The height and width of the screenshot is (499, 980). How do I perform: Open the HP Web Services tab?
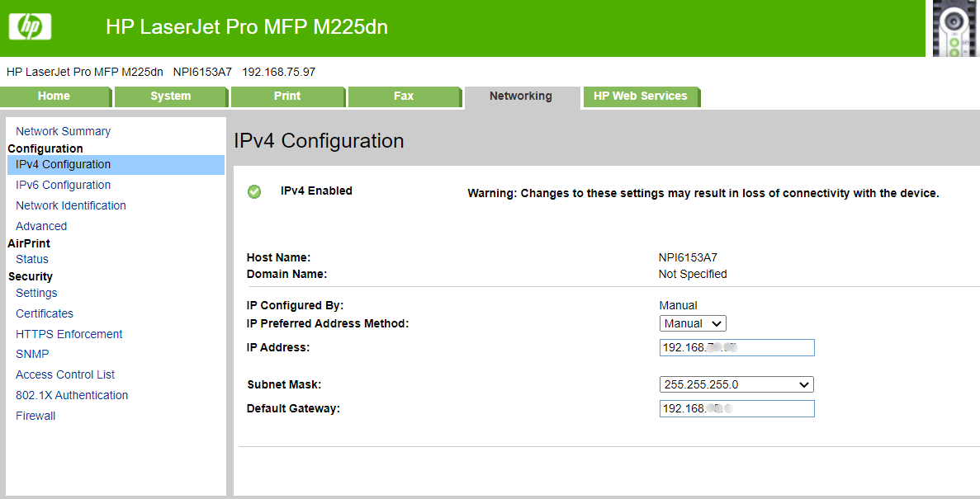click(641, 97)
